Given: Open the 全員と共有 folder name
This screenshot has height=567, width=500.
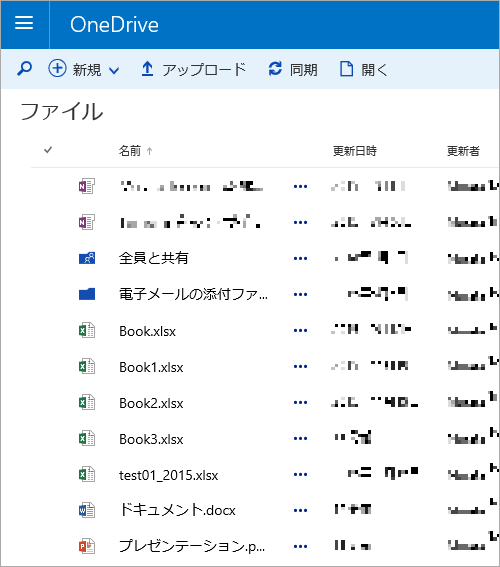Looking at the screenshot, I should point(154,258).
